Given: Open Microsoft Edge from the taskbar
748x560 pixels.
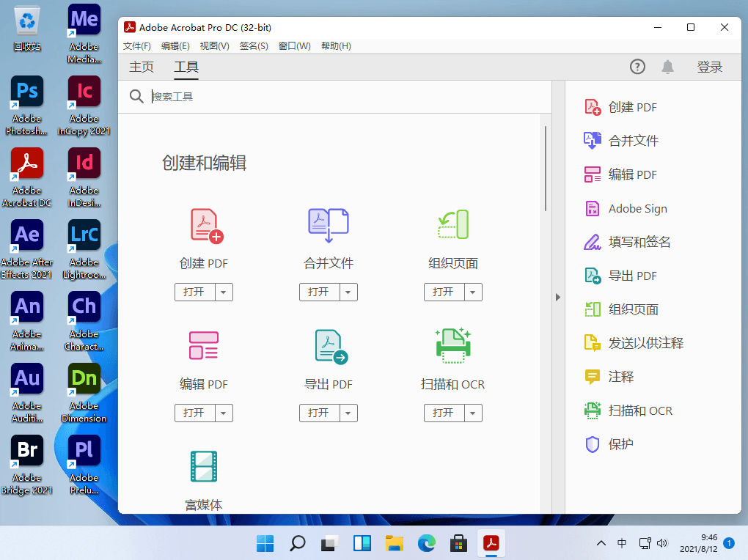Looking at the screenshot, I should point(427,543).
